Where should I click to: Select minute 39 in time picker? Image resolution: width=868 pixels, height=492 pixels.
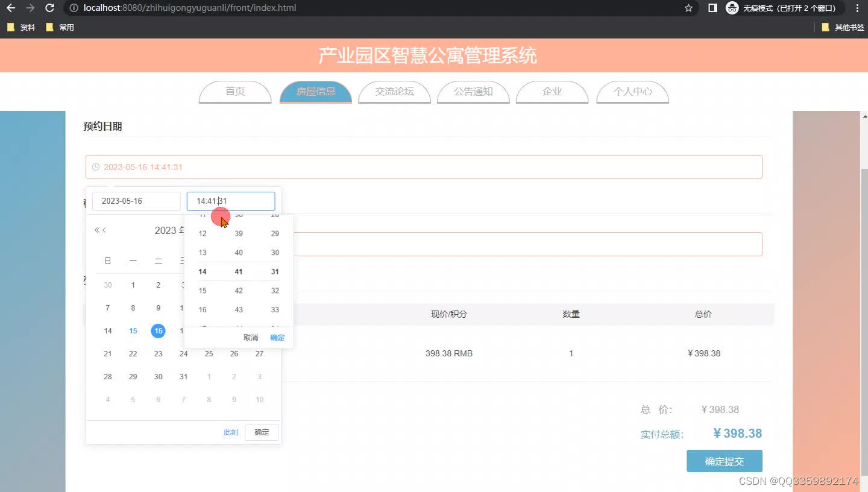click(x=239, y=233)
